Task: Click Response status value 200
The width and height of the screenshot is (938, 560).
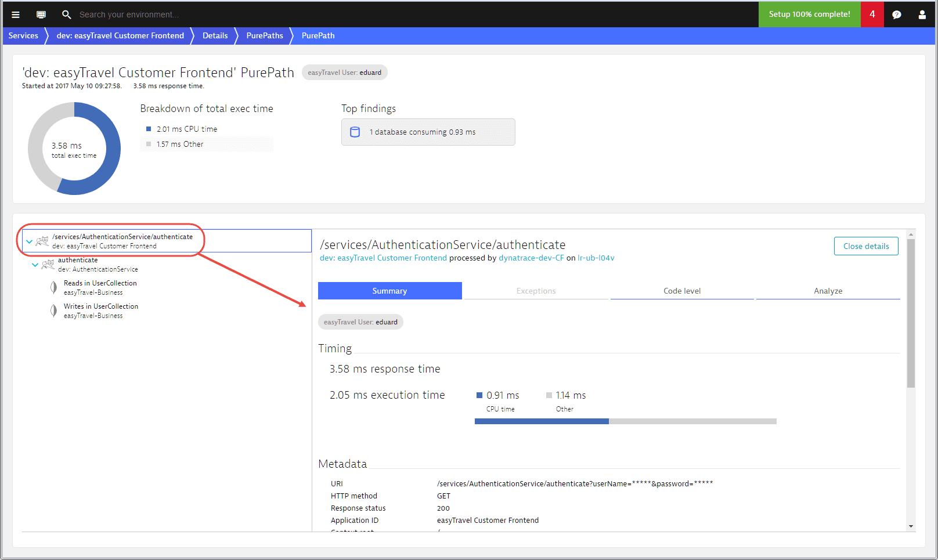Action: click(443, 508)
